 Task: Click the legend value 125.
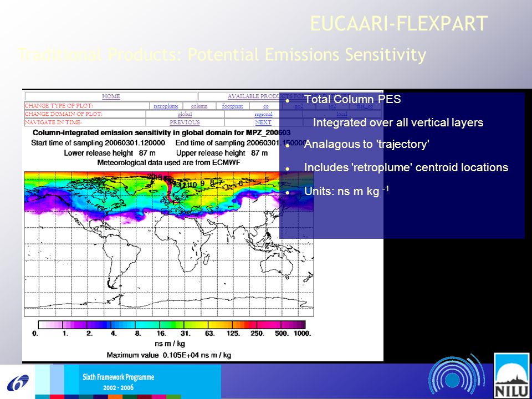[233, 334]
